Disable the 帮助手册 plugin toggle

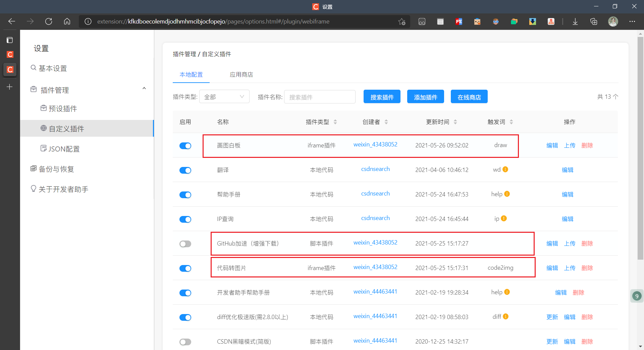point(185,195)
